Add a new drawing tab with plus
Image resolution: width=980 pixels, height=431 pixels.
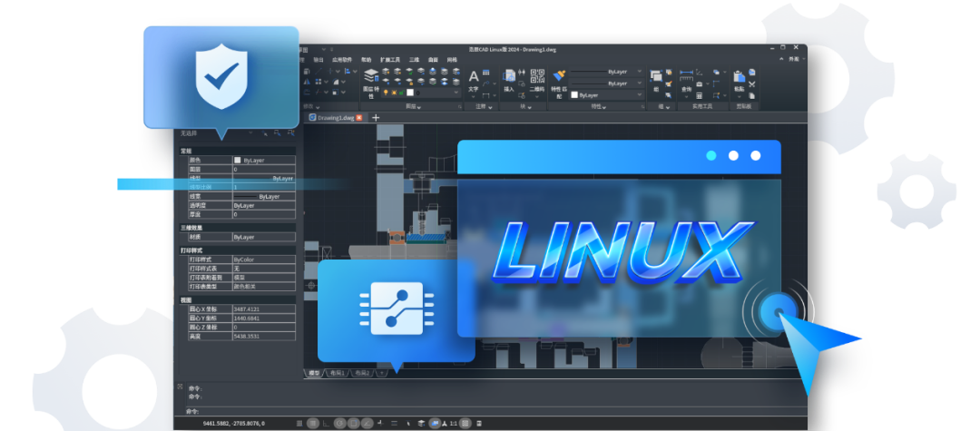click(x=375, y=117)
